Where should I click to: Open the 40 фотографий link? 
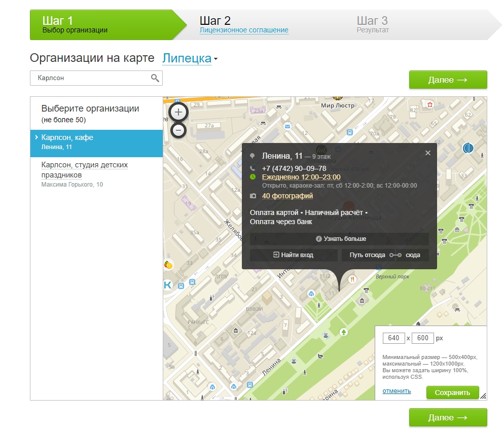pyautogui.click(x=287, y=196)
